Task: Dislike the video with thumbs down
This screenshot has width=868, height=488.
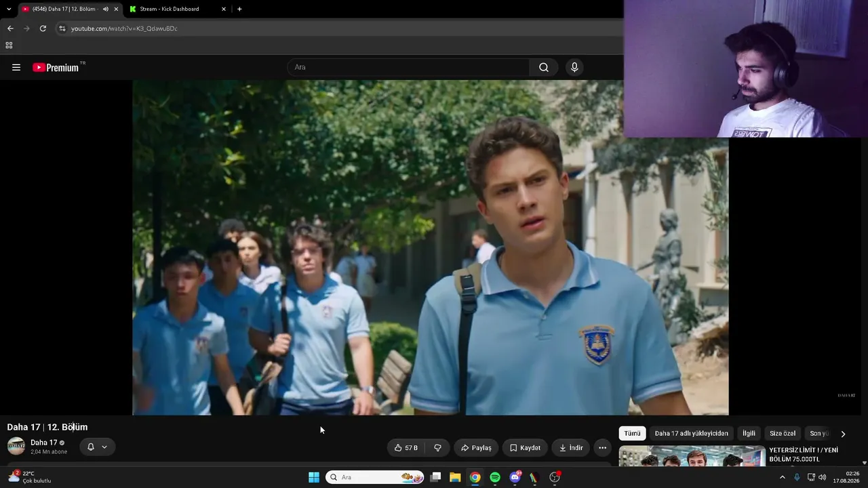Action: click(437, 448)
